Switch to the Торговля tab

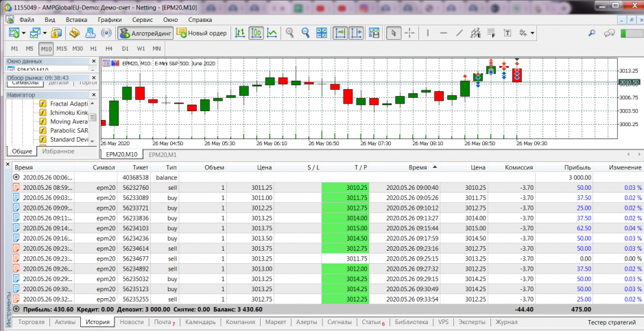point(32,322)
